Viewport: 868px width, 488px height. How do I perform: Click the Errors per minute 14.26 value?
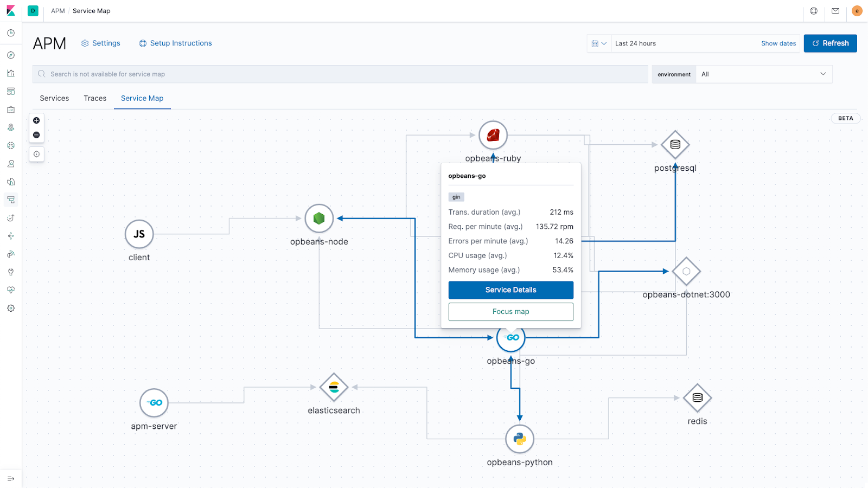tap(564, 241)
